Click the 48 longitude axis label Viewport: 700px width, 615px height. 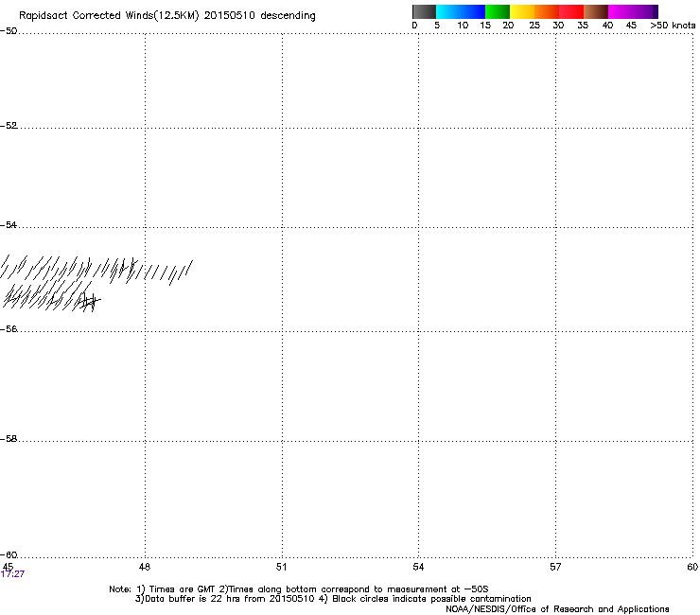pos(145,567)
